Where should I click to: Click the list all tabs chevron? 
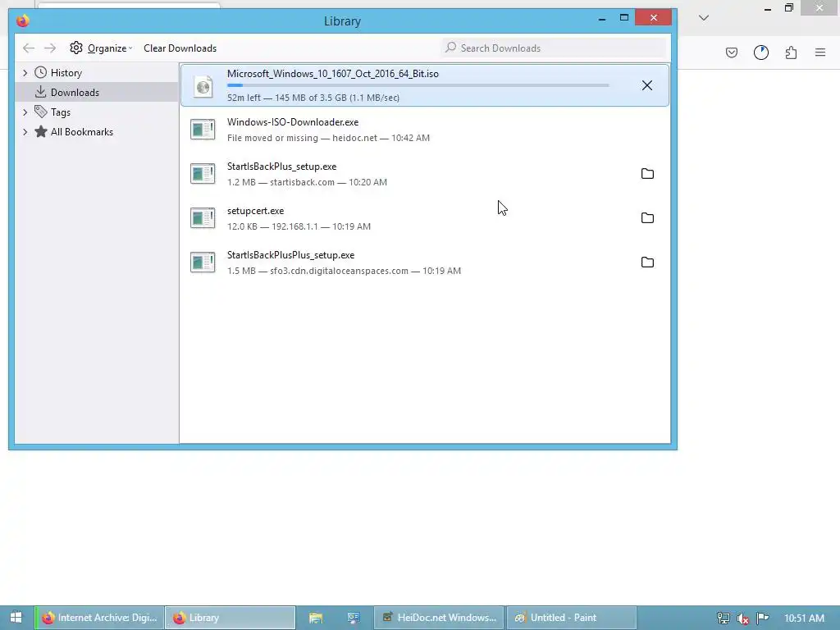click(x=704, y=18)
